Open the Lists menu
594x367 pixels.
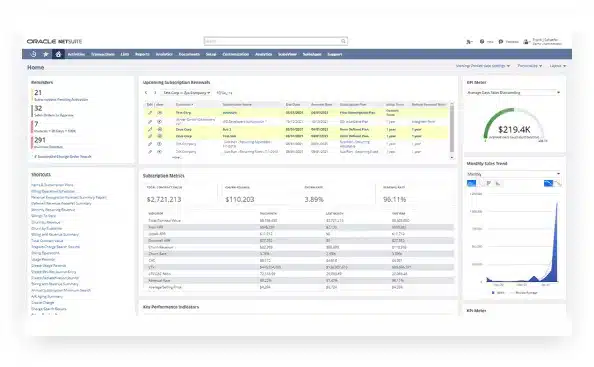pyautogui.click(x=125, y=54)
